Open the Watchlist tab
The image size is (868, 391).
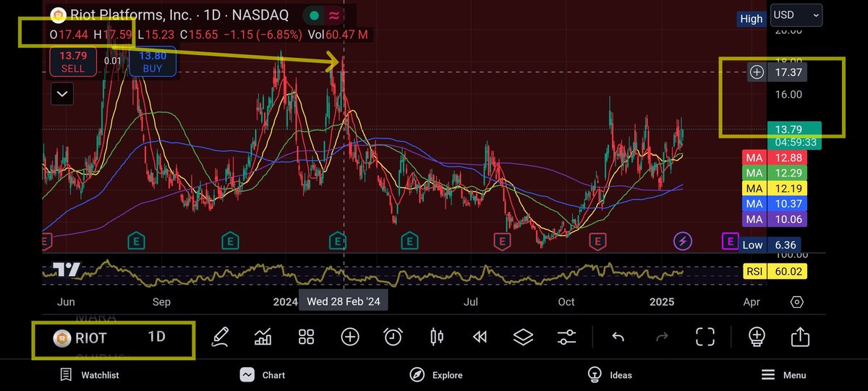click(x=90, y=374)
